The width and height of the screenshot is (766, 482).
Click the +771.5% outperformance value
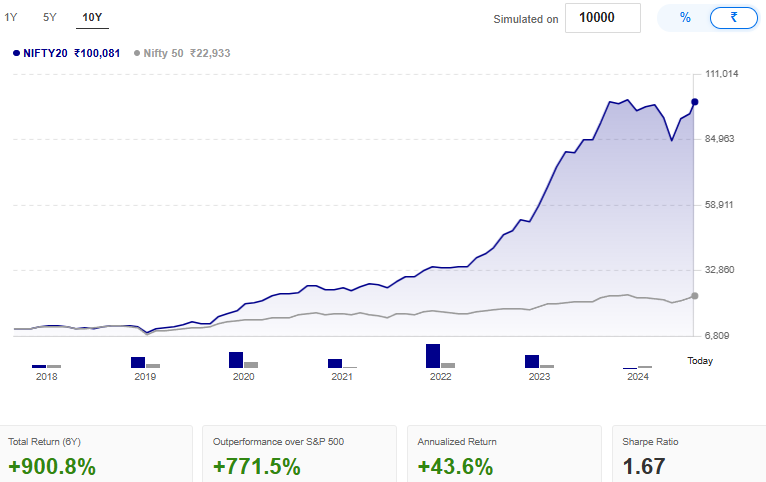click(257, 466)
